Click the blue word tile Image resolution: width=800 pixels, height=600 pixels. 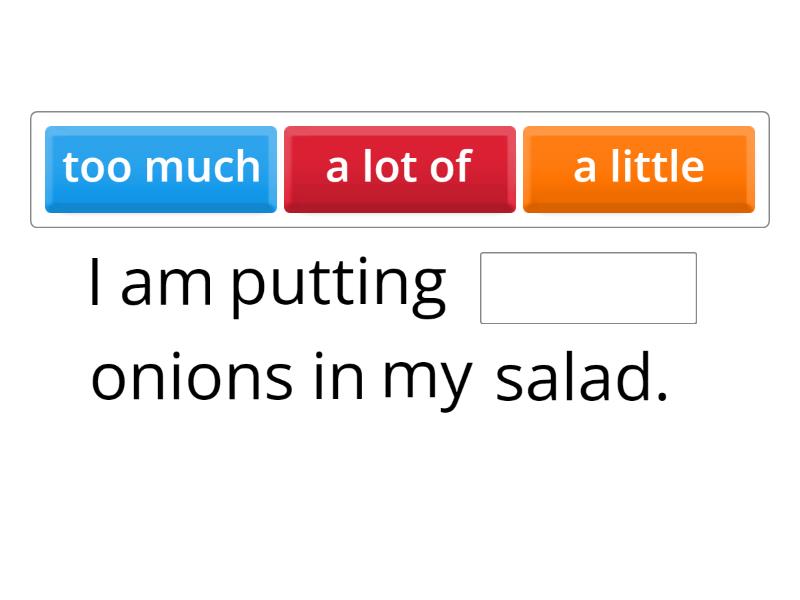click(x=161, y=168)
